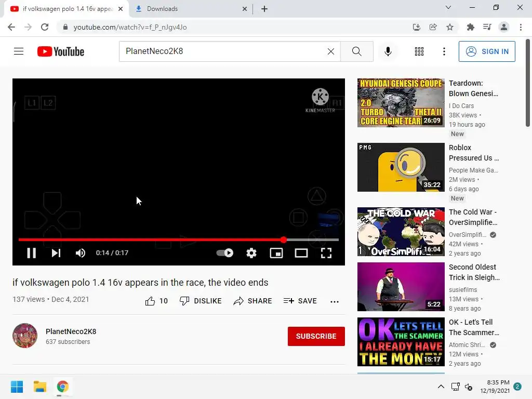Select the volkswagen polo YouTube tab

(x=66, y=9)
